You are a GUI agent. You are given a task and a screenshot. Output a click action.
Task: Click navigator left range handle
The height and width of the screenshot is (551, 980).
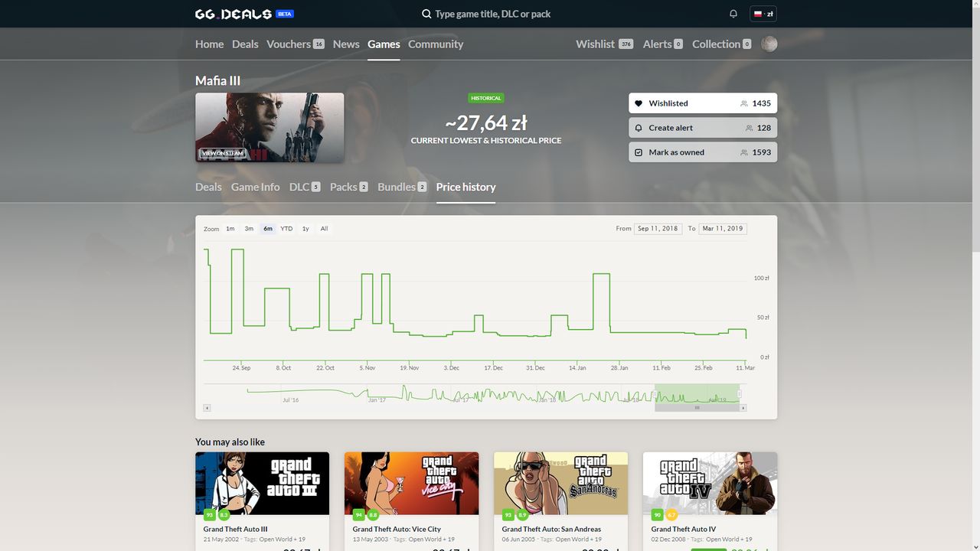[x=655, y=394]
